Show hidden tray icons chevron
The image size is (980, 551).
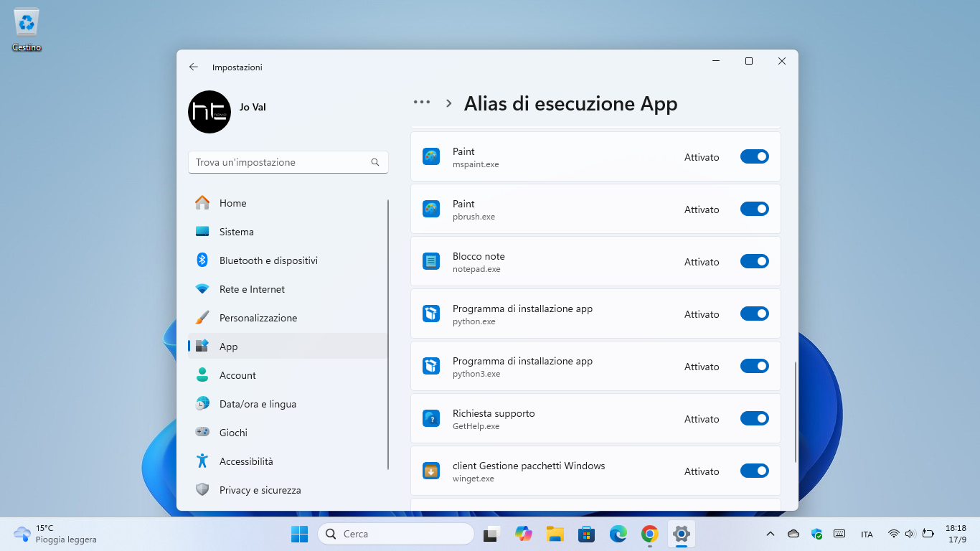tap(771, 534)
